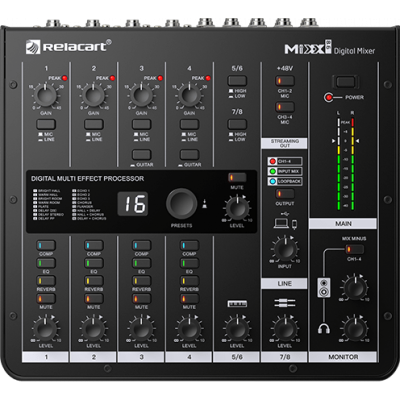Viewport: 400px width, 400px height.
Task: Click the PRESETS selector knob
Action: click(x=182, y=204)
